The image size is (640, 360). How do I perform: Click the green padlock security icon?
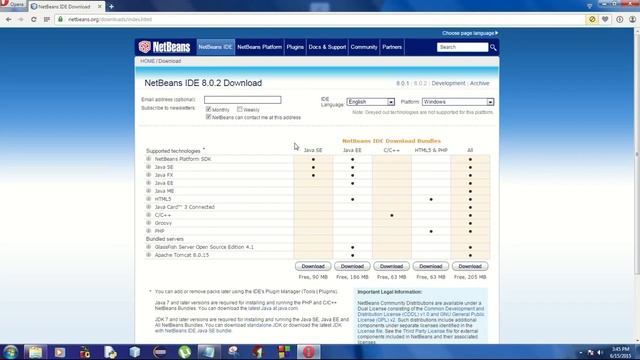point(60,19)
